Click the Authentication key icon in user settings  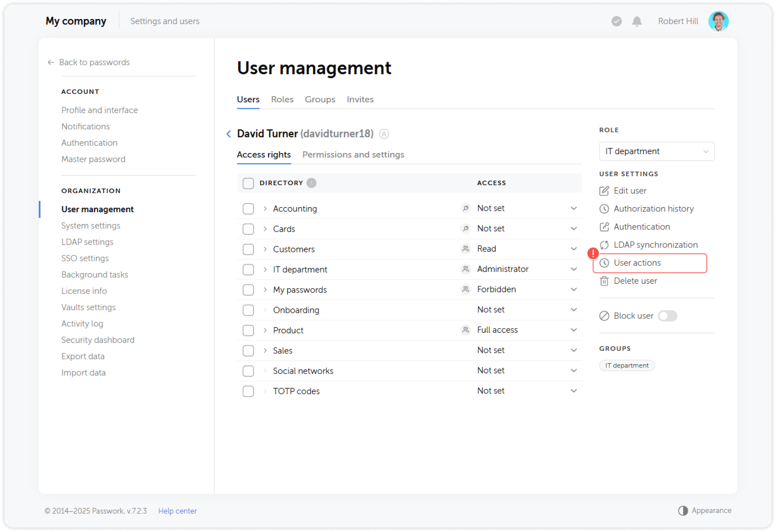tap(604, 227)
